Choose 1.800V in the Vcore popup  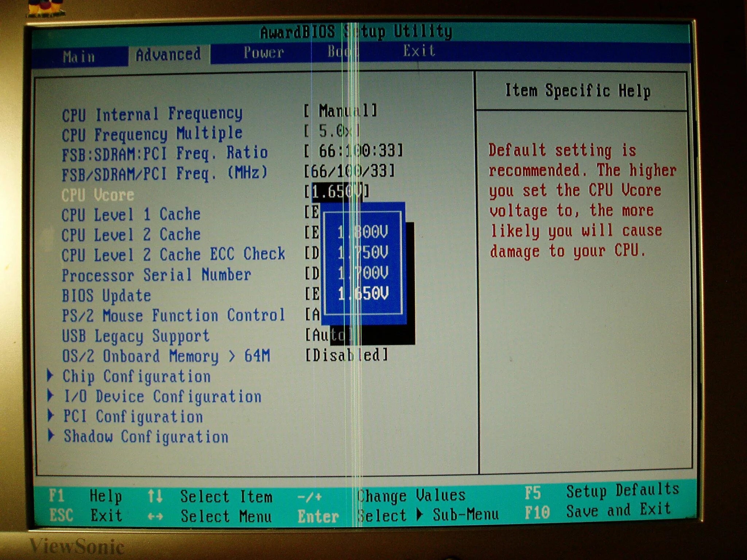363,232
